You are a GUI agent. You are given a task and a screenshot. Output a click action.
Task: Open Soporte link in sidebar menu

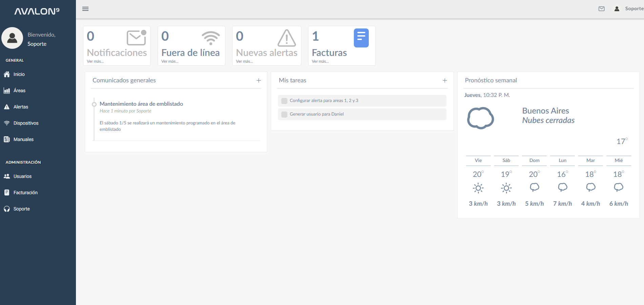[x=22, y=209]
